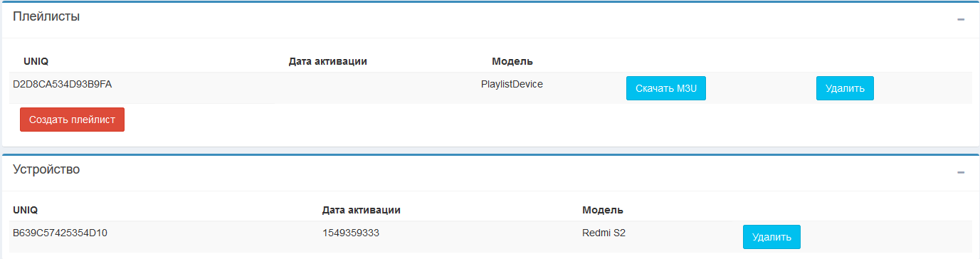Collapse the Устройство panel with the minus icon
Viewport: 980px width, 259px height.
pos(961,172)
